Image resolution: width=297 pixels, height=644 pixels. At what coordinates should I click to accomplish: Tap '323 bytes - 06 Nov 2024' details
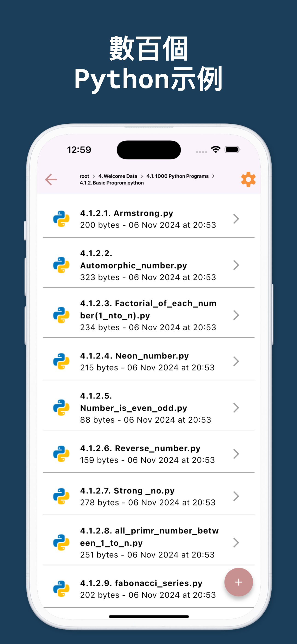pyautogui.click(x=148, y=277)
